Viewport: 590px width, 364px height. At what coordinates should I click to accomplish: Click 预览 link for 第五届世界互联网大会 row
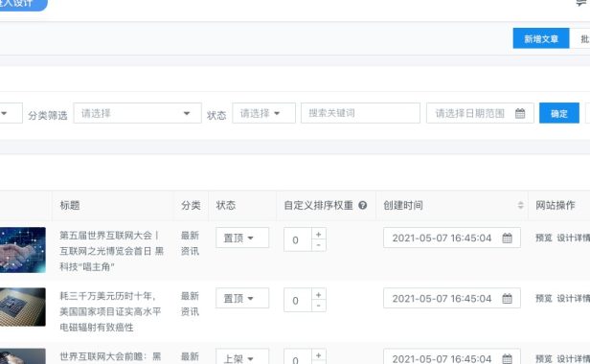point(544,238)
